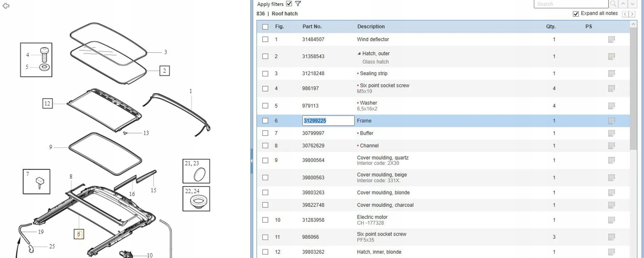Click the back arrow icon above the diagram
This screenshot has width=644, height=258.
coord(6,6)
